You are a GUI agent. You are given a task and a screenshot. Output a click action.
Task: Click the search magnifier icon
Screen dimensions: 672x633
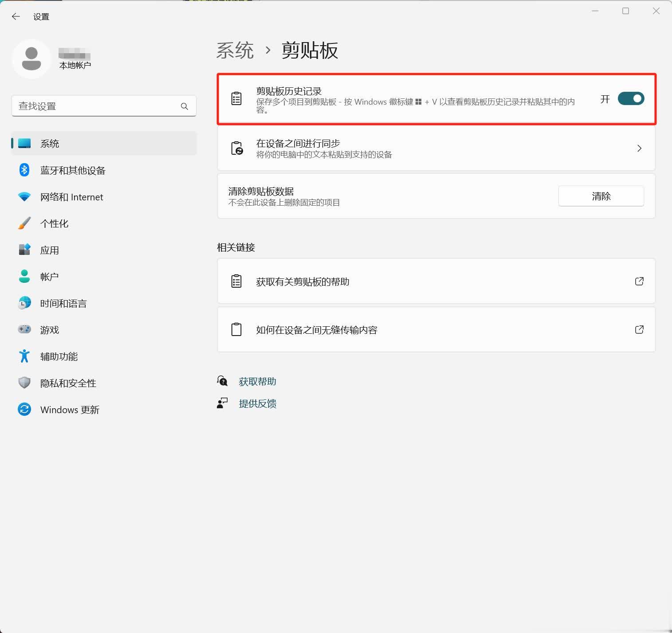point(185,106)
